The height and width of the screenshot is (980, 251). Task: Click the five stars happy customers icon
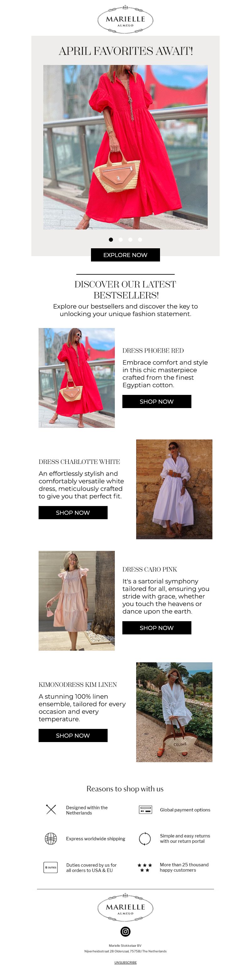pos(145,867)
